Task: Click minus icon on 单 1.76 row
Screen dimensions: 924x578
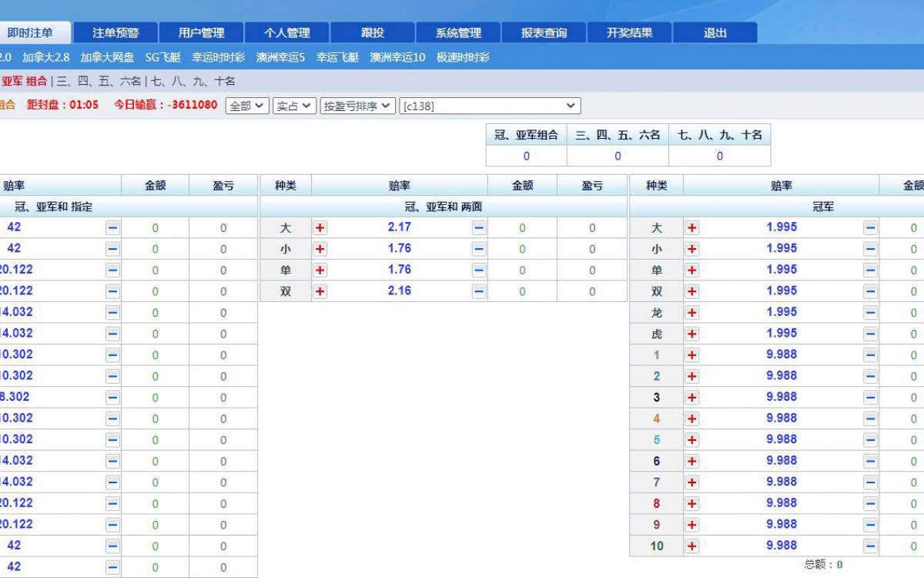Action: 479,271
